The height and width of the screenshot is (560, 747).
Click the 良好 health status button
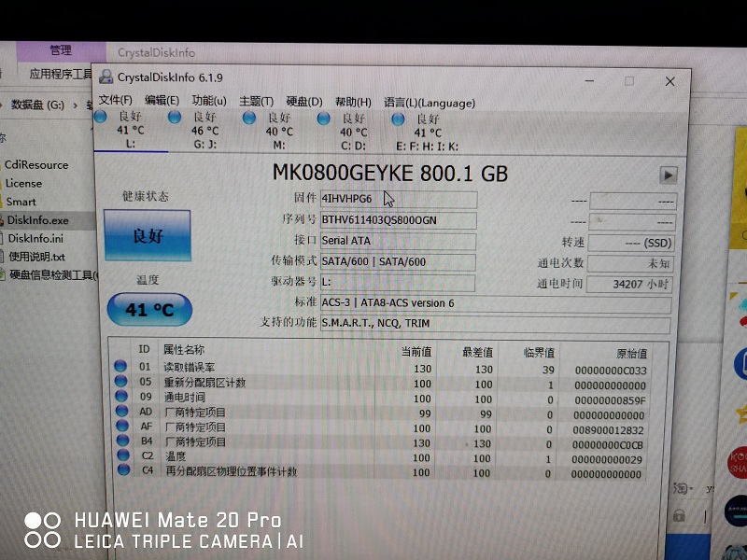(x=148, y=235)
